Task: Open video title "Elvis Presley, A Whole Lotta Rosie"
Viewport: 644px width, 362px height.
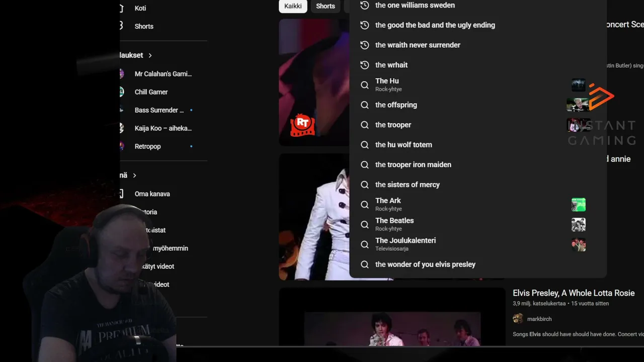Action: (574, 293)
